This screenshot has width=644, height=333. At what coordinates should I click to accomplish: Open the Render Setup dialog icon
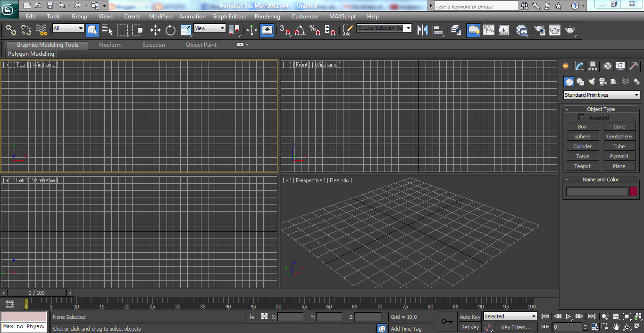539,30
